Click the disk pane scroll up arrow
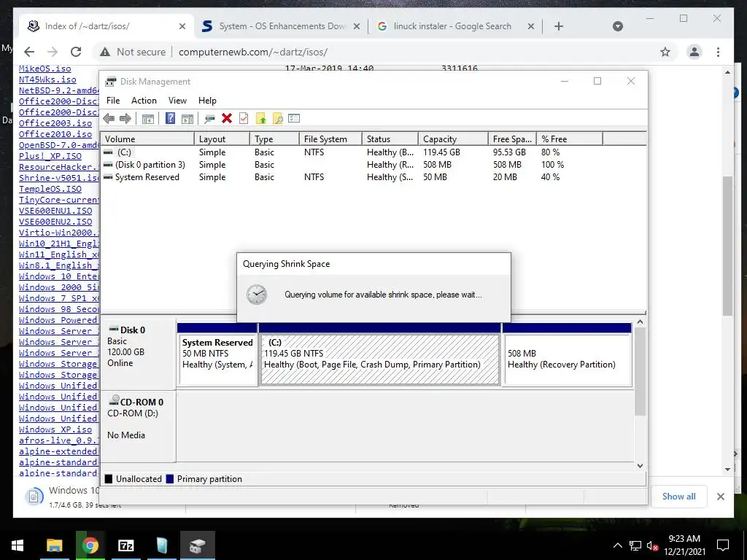 [x=640, y=322]
